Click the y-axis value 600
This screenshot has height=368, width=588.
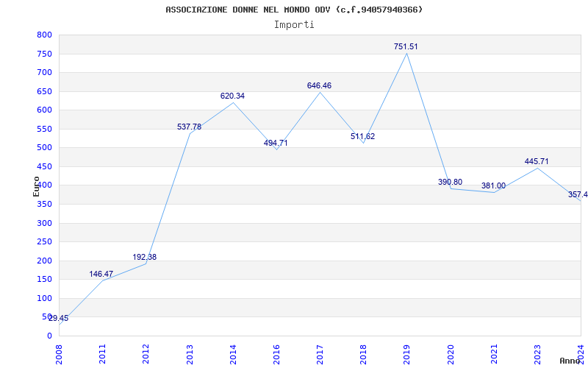tap(44, 110)
